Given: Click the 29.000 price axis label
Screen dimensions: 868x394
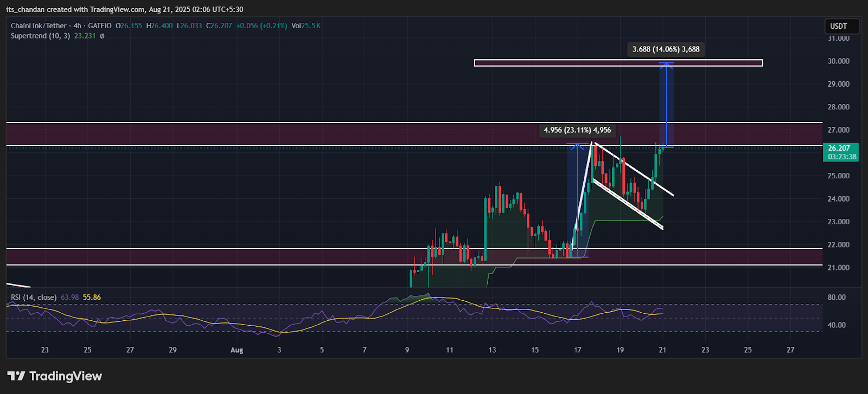Looking at the screenshot, I should (839, 84).
